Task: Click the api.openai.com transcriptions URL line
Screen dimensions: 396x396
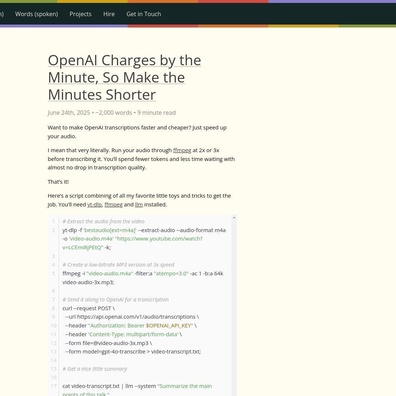Action: [x=132, y=317]
